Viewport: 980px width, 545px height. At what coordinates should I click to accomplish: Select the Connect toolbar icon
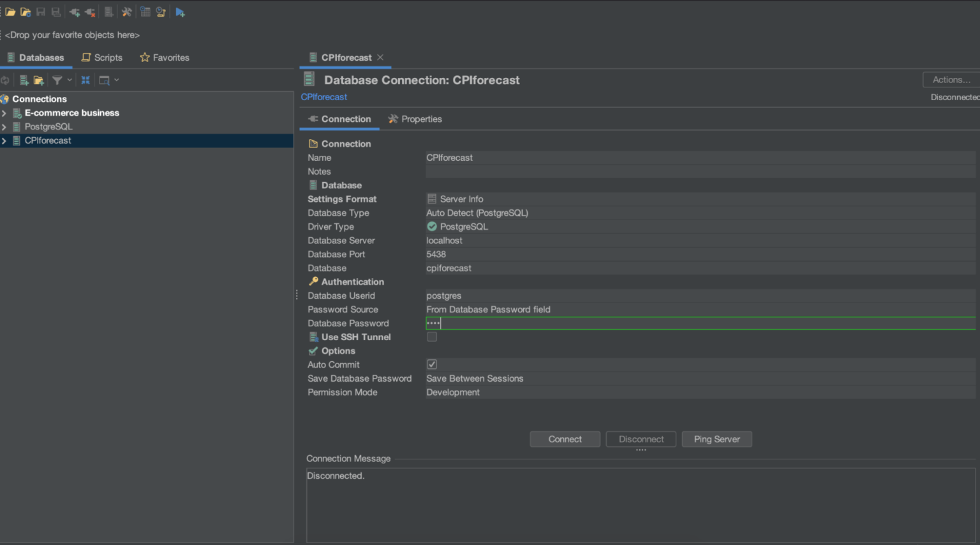point(75,11)
